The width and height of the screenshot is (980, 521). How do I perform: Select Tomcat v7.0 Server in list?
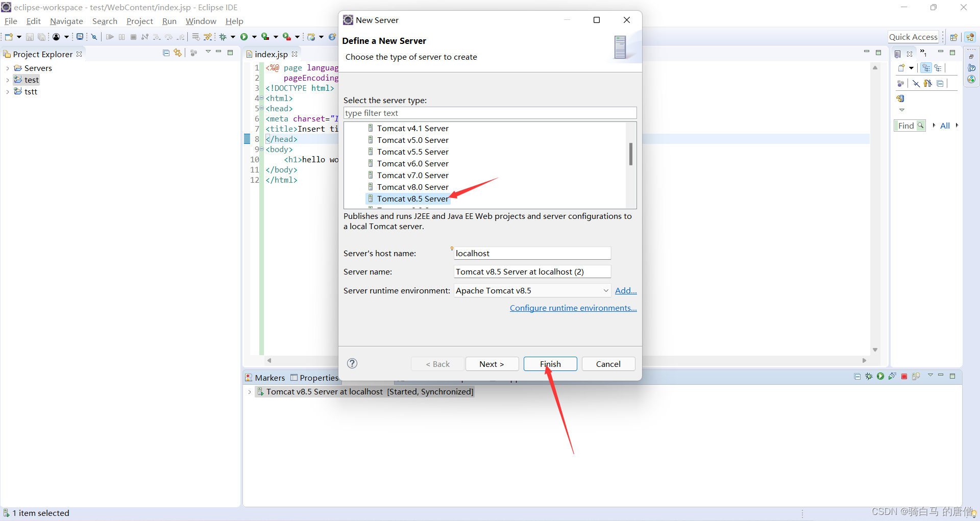(x=412, y=176)
